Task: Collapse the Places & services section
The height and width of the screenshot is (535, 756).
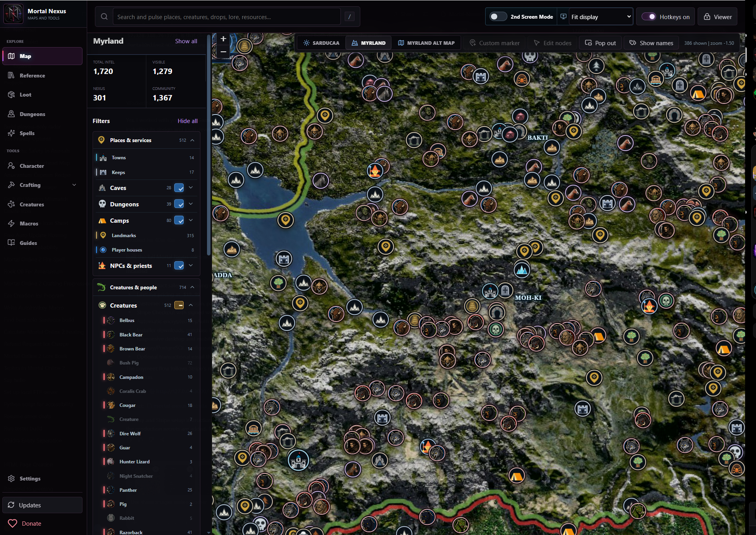Action: click(x=192, y=140)
